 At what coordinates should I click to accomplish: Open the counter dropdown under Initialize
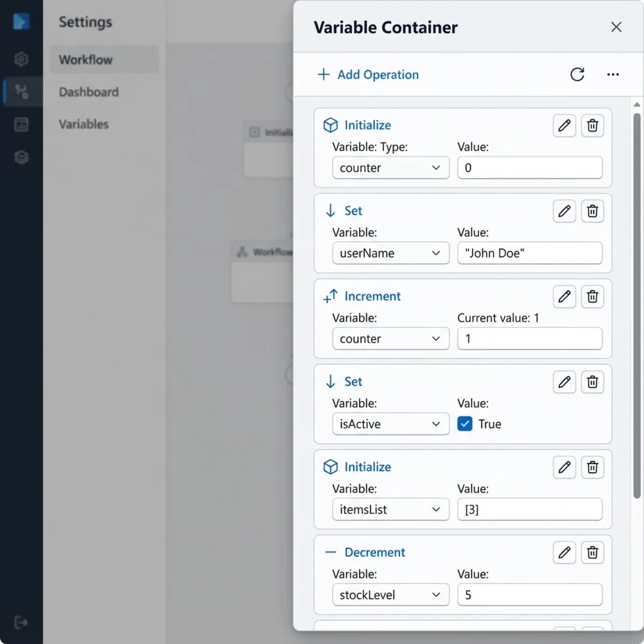click(x=391, y=168)
